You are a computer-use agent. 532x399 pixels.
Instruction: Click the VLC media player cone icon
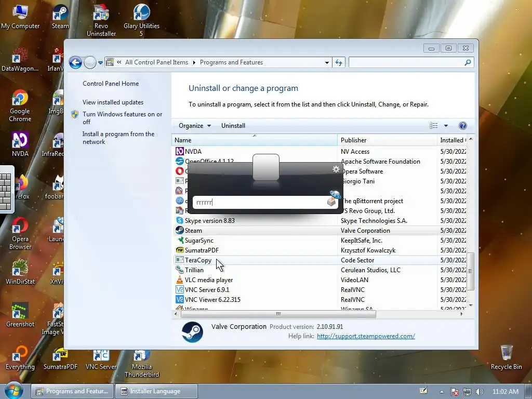pos(179,280)
